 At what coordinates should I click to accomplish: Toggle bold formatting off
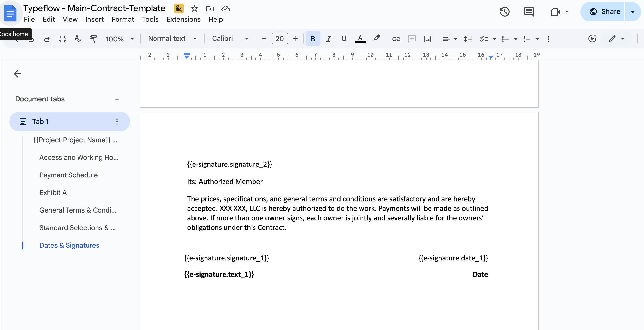tap(312, 39)
